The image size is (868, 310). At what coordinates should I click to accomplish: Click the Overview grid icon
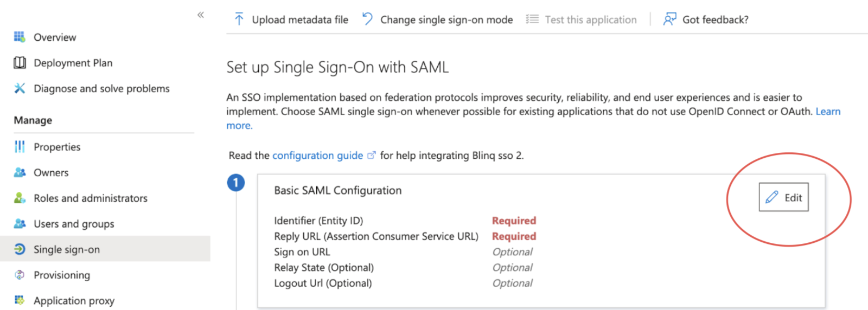click(x=20, y=37)
